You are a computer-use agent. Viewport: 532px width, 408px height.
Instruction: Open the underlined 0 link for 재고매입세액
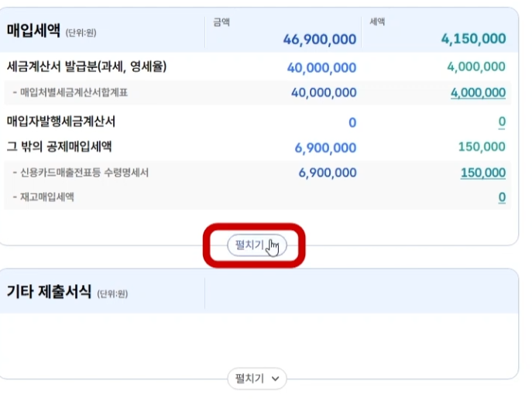pos(502,197)
